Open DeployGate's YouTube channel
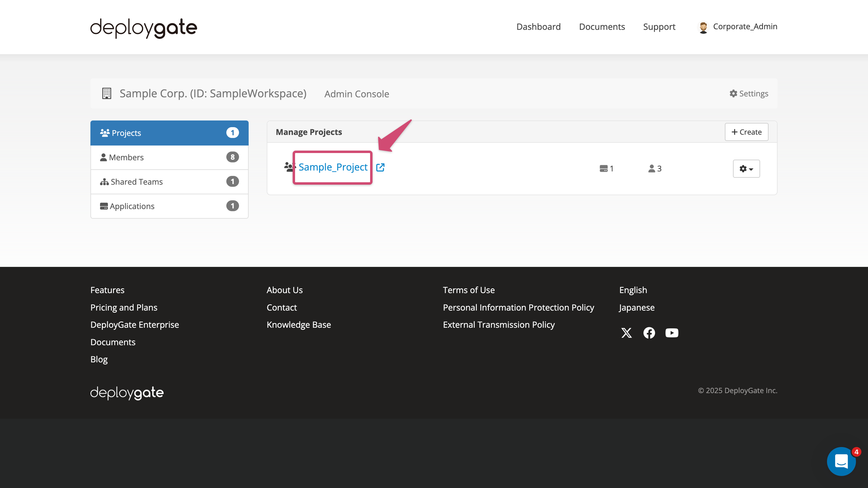The image size is (868, 488). 671,333
